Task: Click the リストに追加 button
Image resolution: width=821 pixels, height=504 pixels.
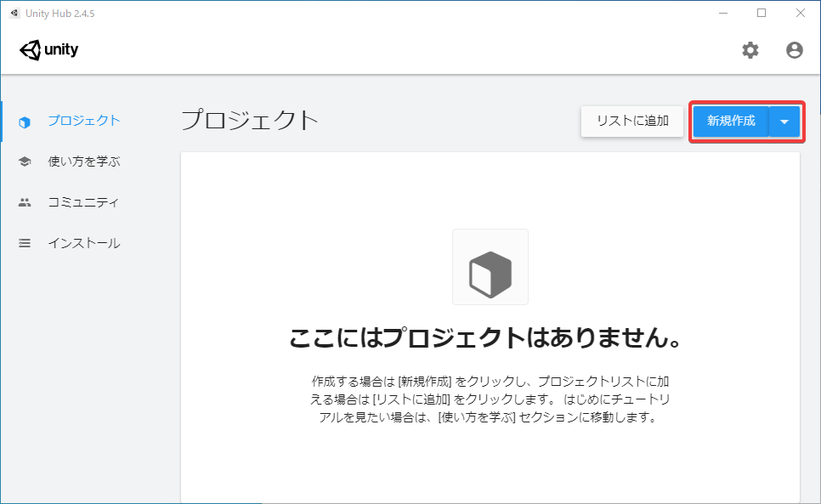Action: point(632,122)
